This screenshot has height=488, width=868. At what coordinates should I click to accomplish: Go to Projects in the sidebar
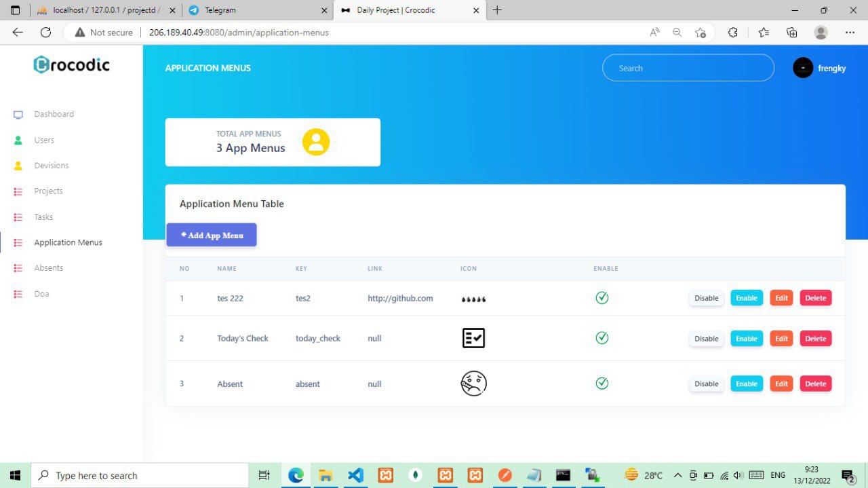[x=48, y=191]
